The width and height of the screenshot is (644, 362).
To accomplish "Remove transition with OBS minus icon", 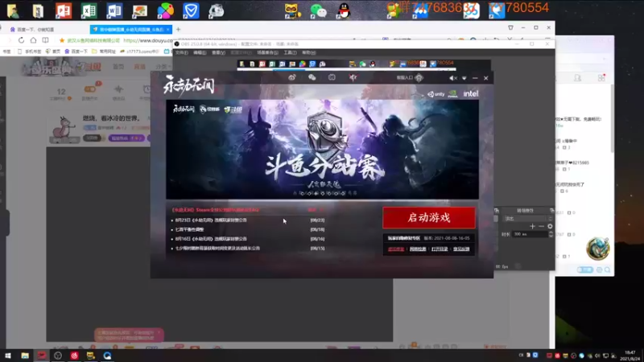I will pyautogui.click(x=541, y=226).
